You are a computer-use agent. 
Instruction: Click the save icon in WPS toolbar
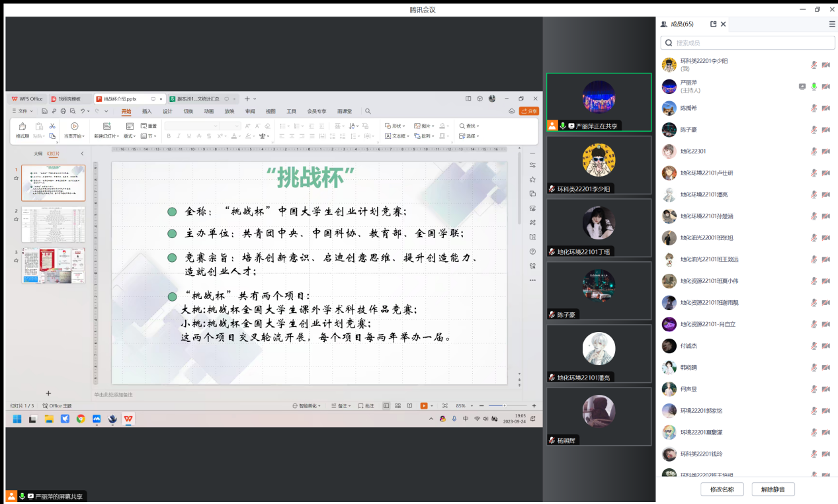click(44, 111)
